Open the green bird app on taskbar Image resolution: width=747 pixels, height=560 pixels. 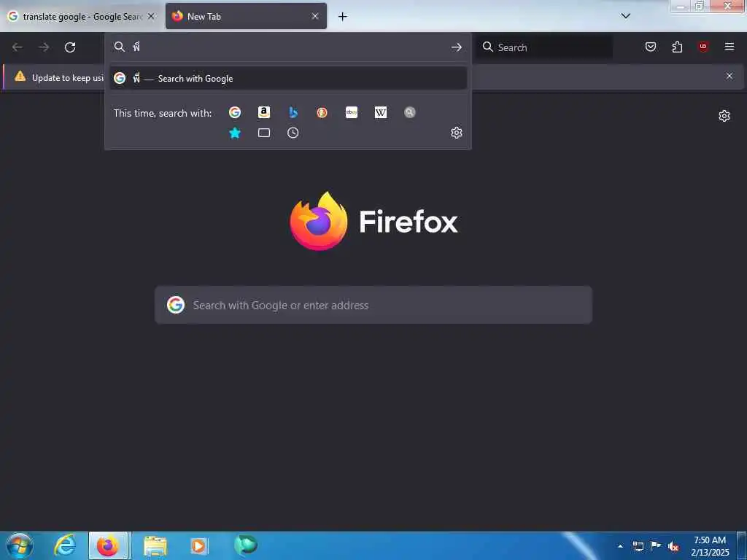[246, 545]
